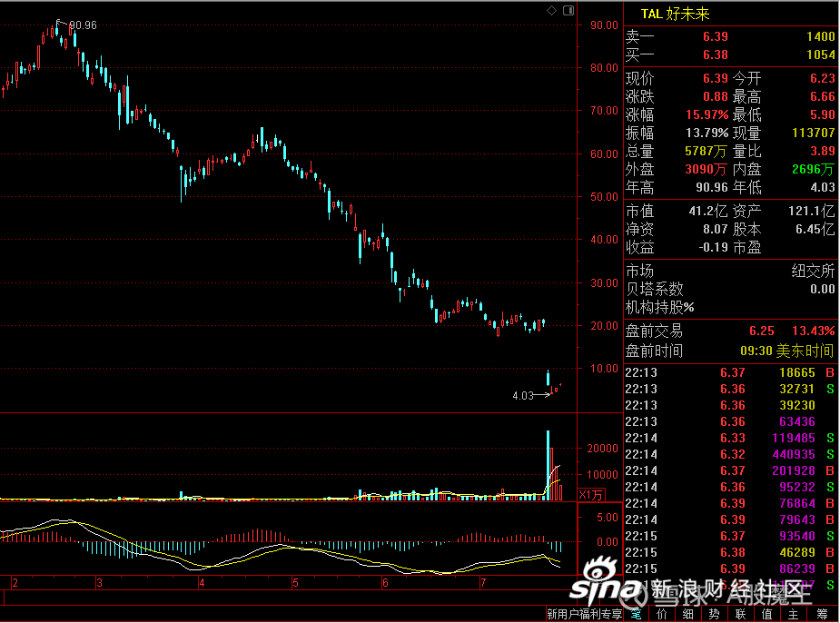The image size is (840, 623).
Task: Click the pre-market change 13.43%
Action: (x=814, y=331)
